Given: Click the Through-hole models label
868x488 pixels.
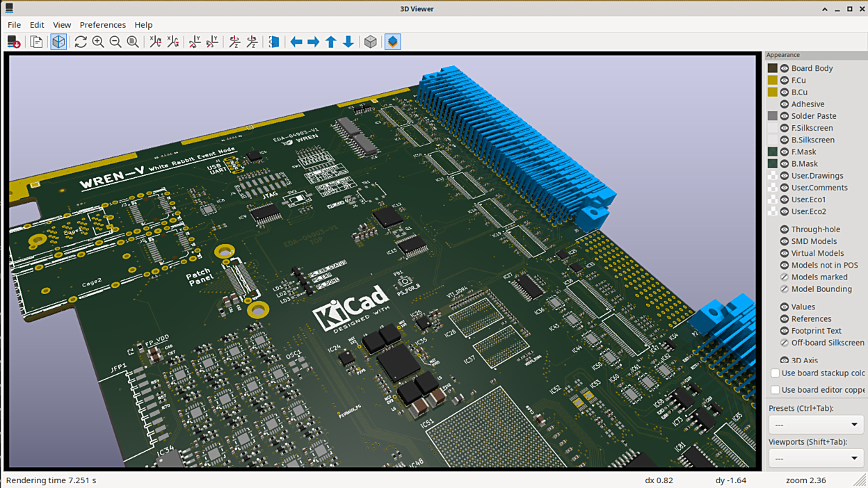Looking at the screenshot, I should tap(815, 229).
